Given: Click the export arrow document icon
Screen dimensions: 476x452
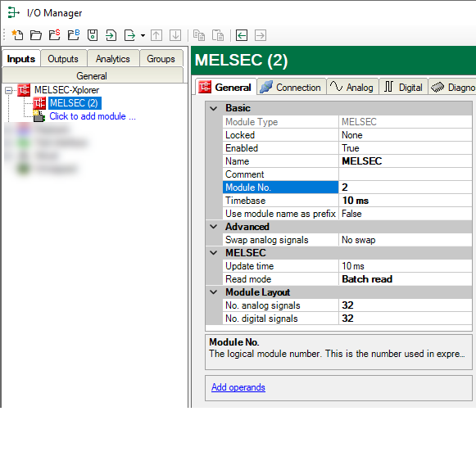Looking at the screenshot, I should click(x=130, y=35).
